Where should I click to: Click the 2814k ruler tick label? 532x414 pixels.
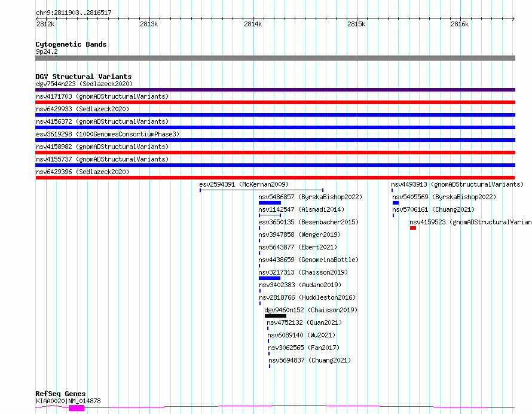(253, 24)
